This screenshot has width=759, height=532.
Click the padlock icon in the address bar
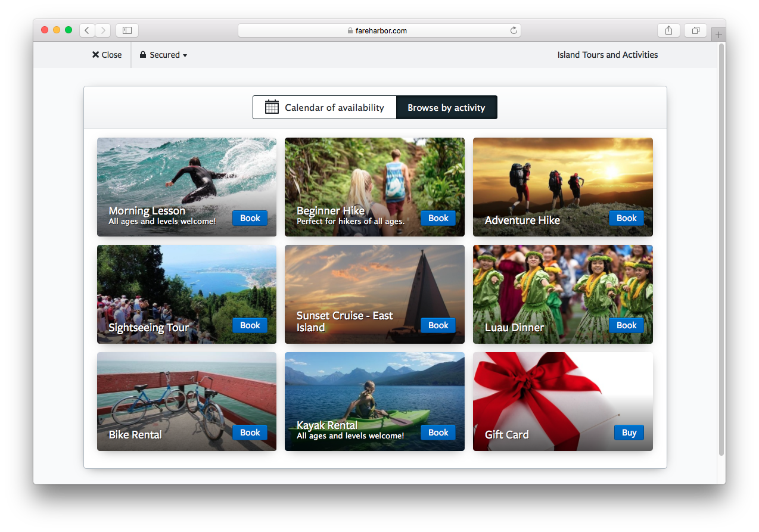click(350, 30)
